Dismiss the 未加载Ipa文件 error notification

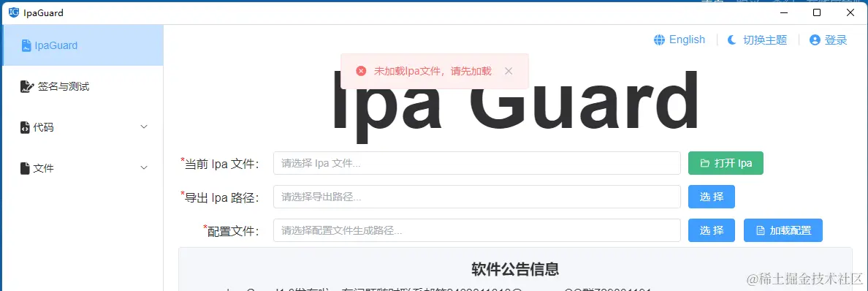509,71
